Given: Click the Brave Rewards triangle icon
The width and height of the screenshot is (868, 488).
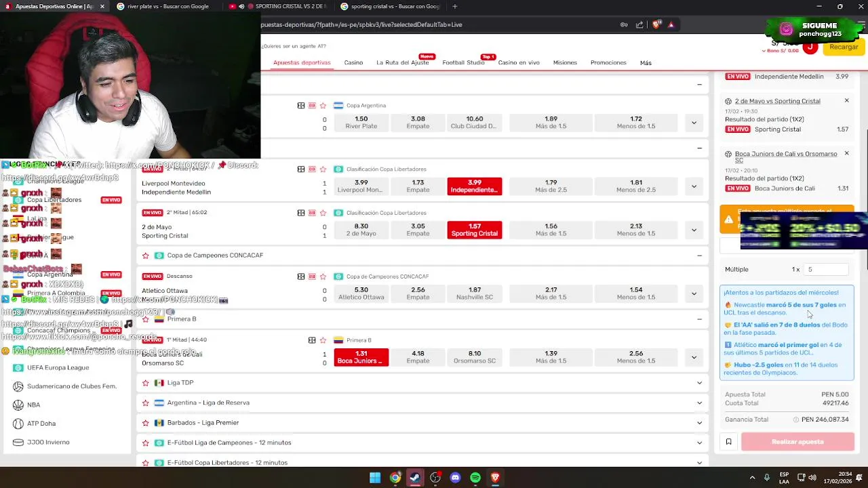Looking at the screenshot, I should [x=671, y=25].
